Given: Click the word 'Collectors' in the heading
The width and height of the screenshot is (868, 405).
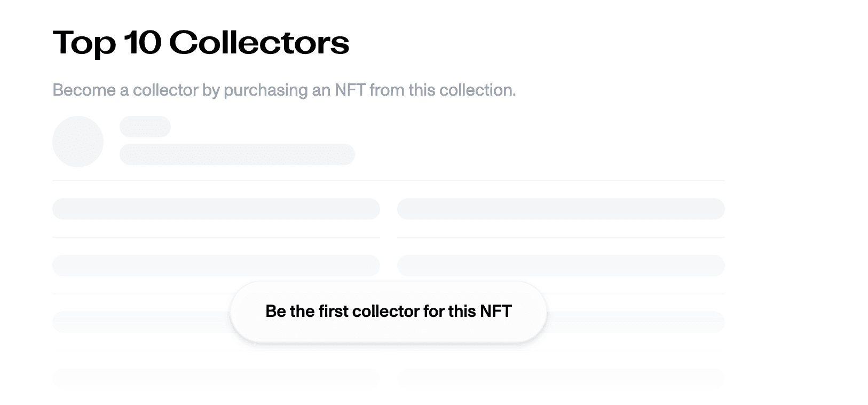Looking at the screenshot, I should [x=259, y=43].
